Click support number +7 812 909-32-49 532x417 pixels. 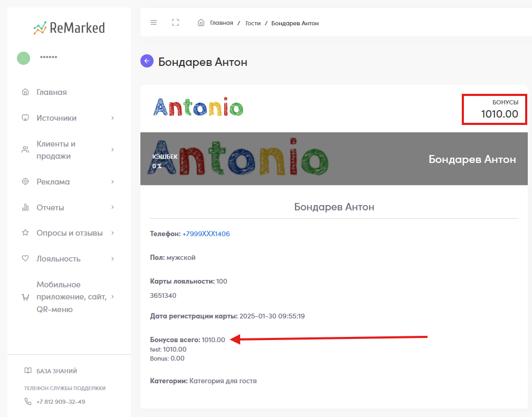click(61, 402)
